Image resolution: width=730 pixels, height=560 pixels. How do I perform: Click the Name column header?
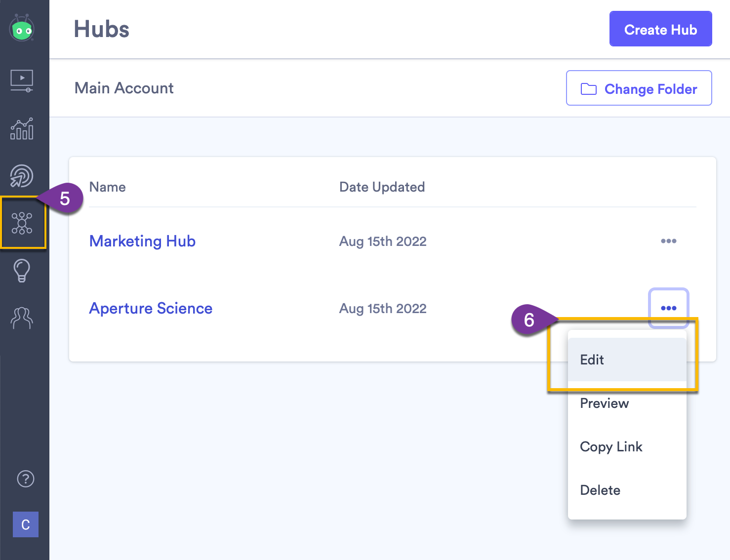107,187
